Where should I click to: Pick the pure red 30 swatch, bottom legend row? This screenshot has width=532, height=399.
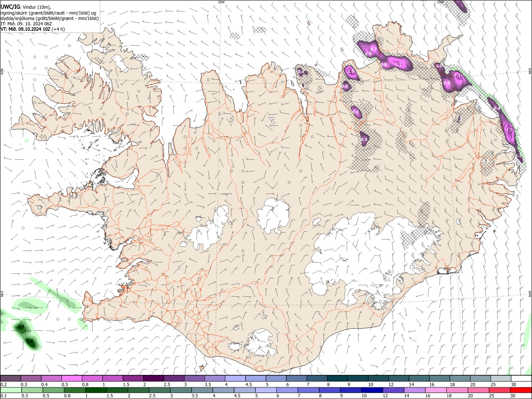pos(520,390)
